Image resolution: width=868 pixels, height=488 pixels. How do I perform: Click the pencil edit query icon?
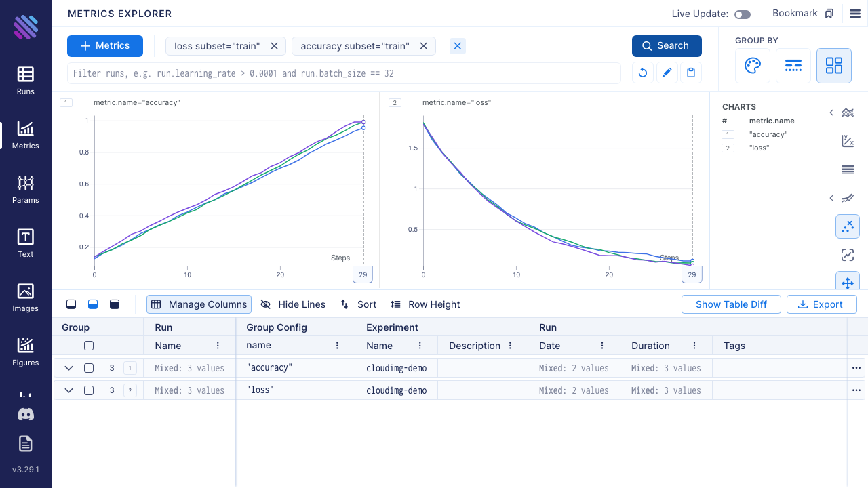coord(667,73)
